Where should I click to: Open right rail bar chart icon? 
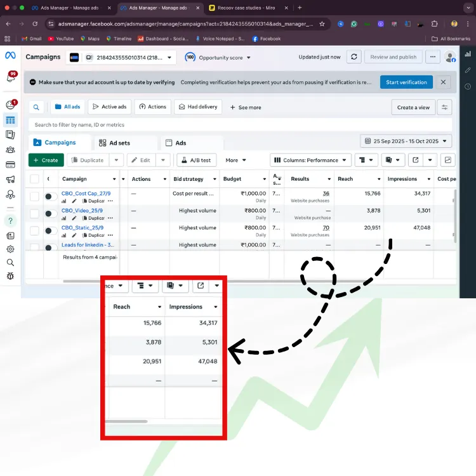(x=468, y=54)
